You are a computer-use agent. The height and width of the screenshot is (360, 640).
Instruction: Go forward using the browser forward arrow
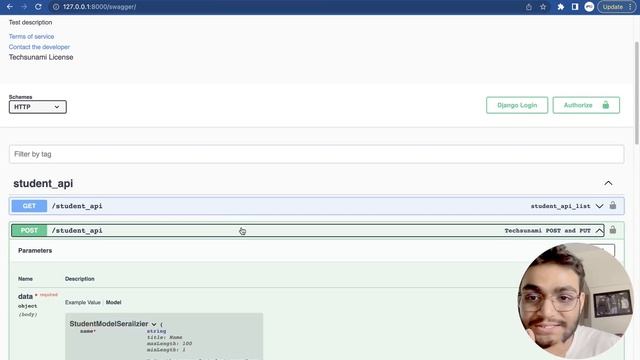click(24, 7)
